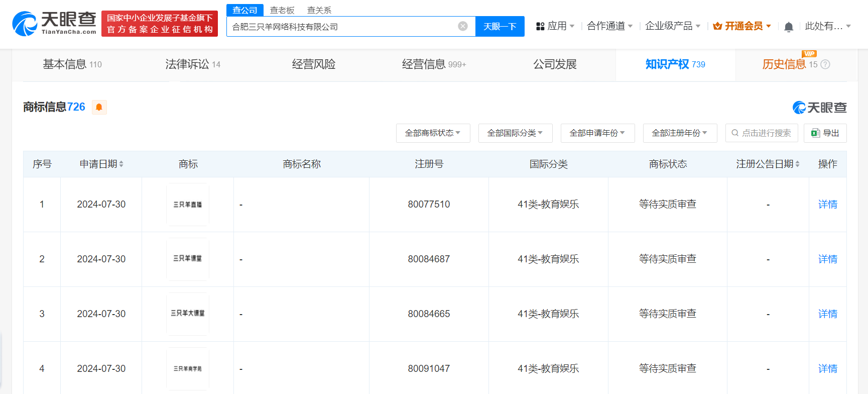This screenshot has height=394, width=868.
Task: Click the help question mark next to 历史信息
Action: 825,64
